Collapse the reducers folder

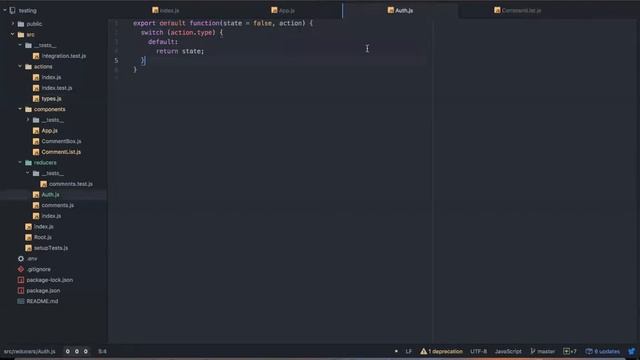point(20,162)
